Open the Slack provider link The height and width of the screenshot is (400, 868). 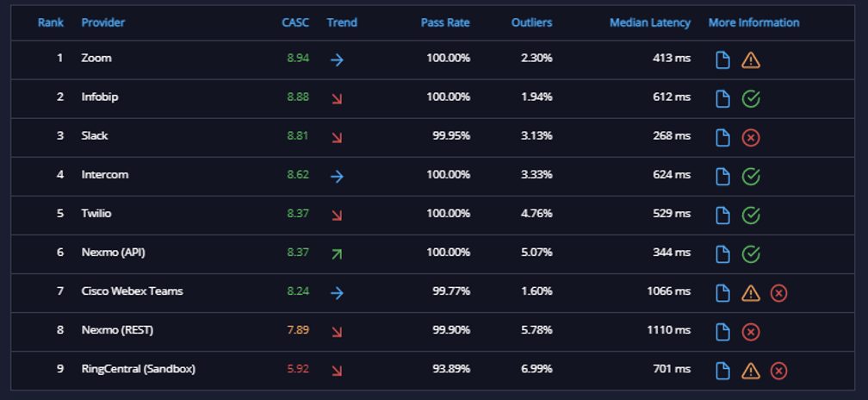click(95, 135)
